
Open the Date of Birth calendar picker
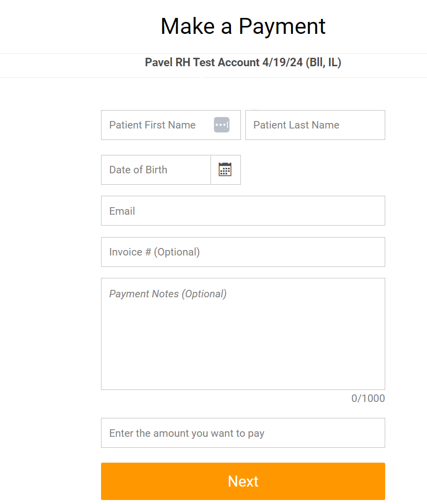225,170
